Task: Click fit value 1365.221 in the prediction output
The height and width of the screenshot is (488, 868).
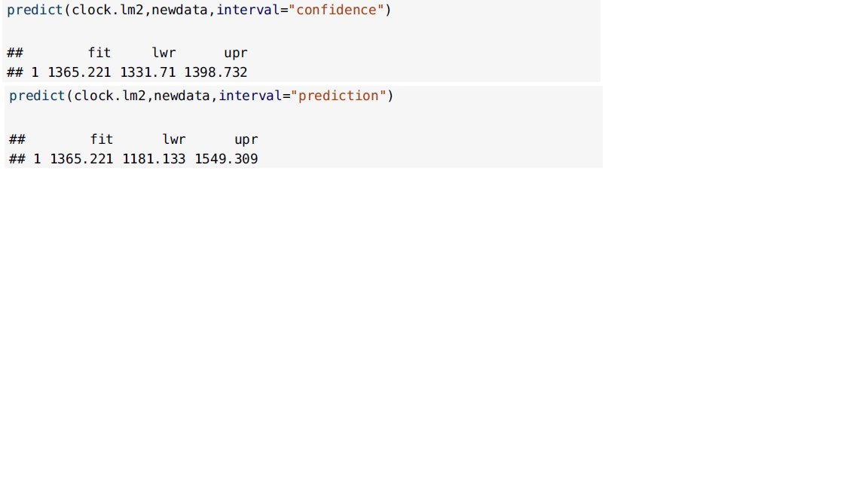Action: coord(81,160)
